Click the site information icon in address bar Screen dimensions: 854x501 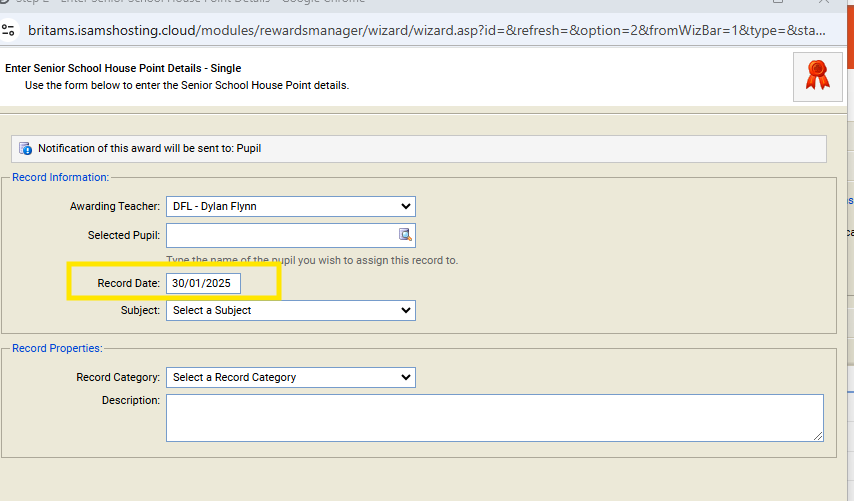click(9, 30)
